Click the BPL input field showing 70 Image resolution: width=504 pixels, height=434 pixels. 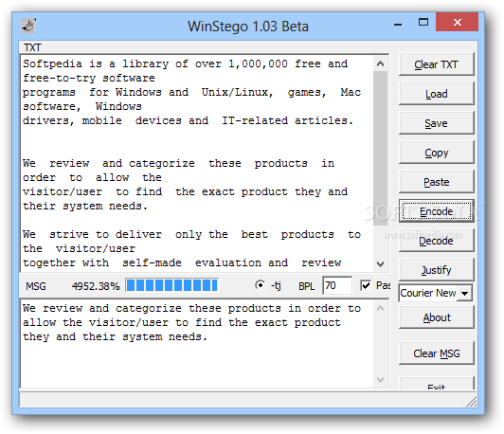click(x=337, y=285)
